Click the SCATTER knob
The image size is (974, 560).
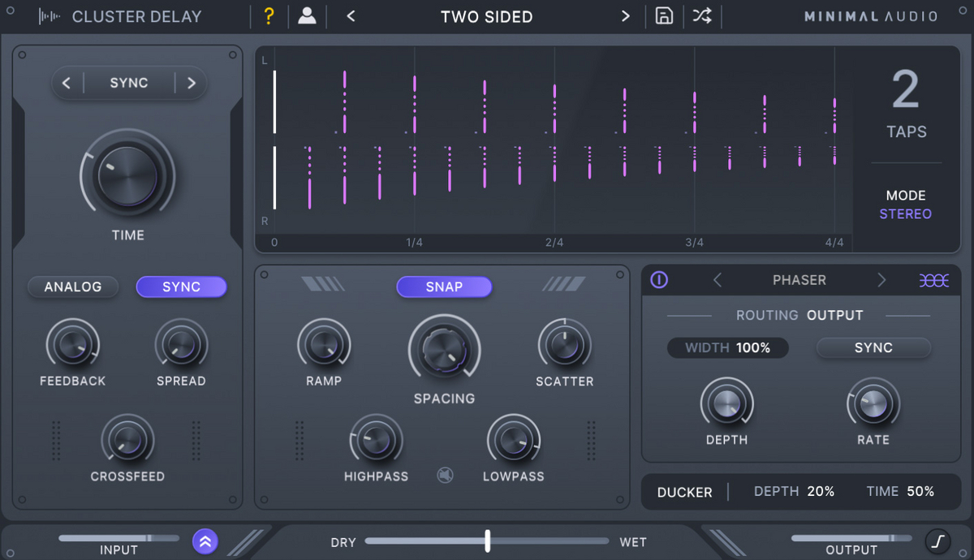point(564,343)
